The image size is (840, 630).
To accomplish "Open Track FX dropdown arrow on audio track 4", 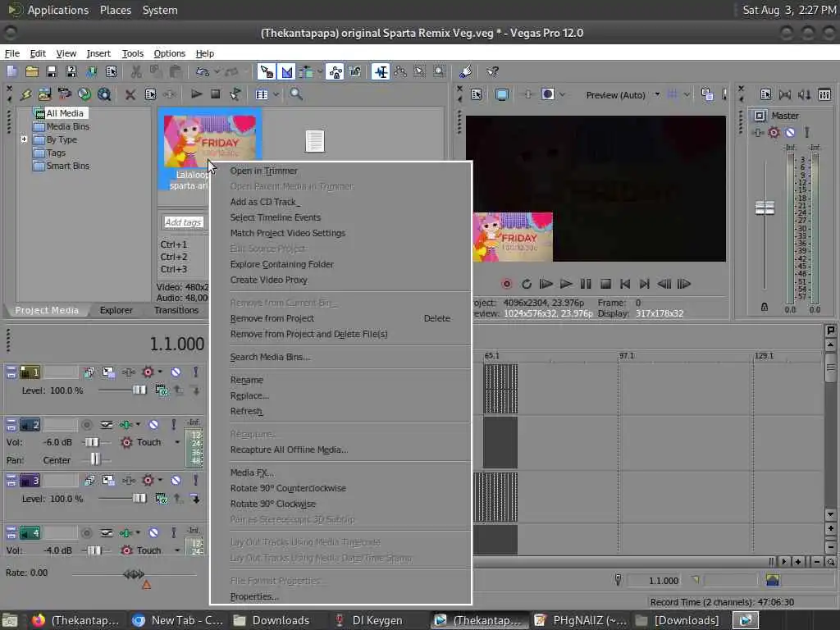I will [x=138, y=532].
